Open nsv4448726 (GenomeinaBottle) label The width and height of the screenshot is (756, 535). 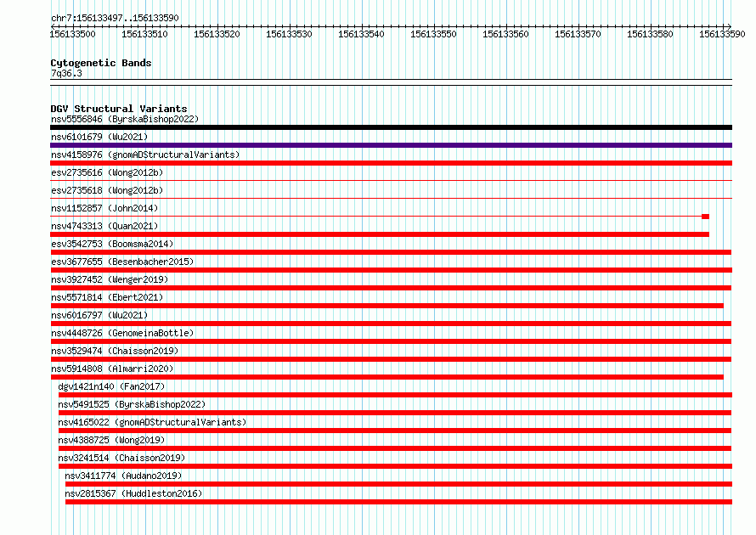click(x=122, y=333)
